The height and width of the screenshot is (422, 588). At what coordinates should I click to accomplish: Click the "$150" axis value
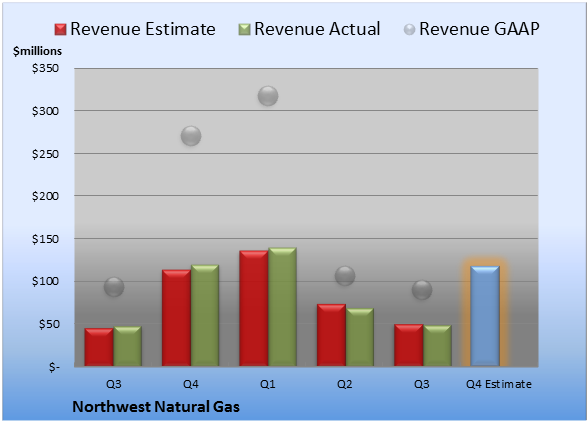pos(45,239)
